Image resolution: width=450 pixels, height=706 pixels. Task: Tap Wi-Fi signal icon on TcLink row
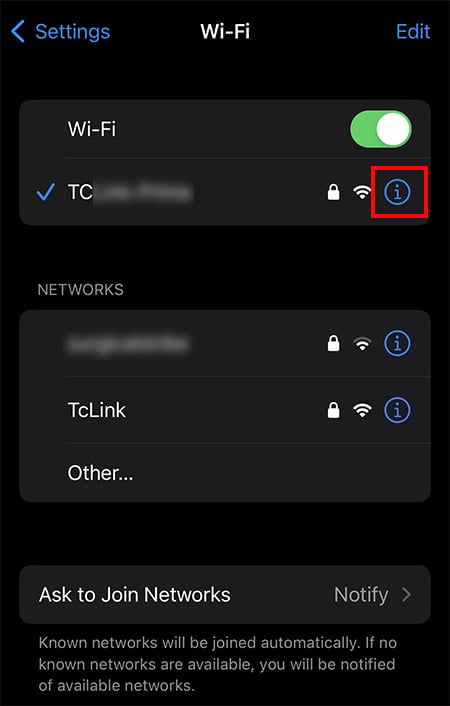point(362,410)
